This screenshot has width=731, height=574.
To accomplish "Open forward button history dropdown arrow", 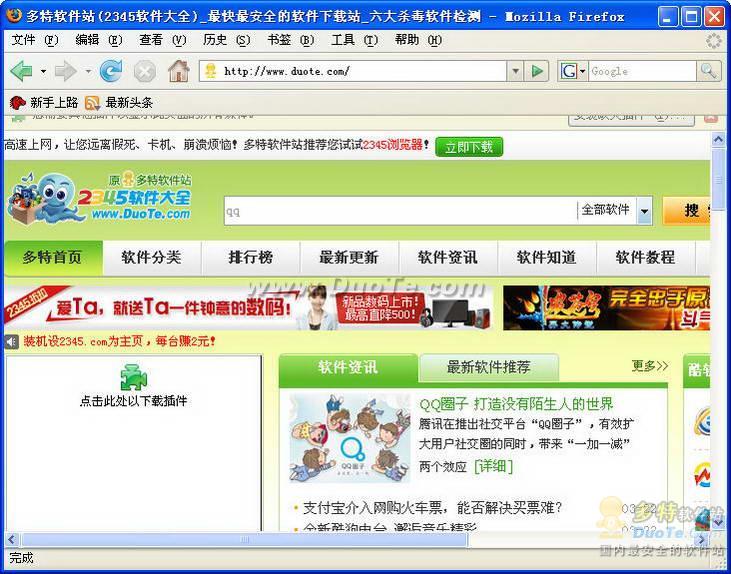I will tap(88, 71).
